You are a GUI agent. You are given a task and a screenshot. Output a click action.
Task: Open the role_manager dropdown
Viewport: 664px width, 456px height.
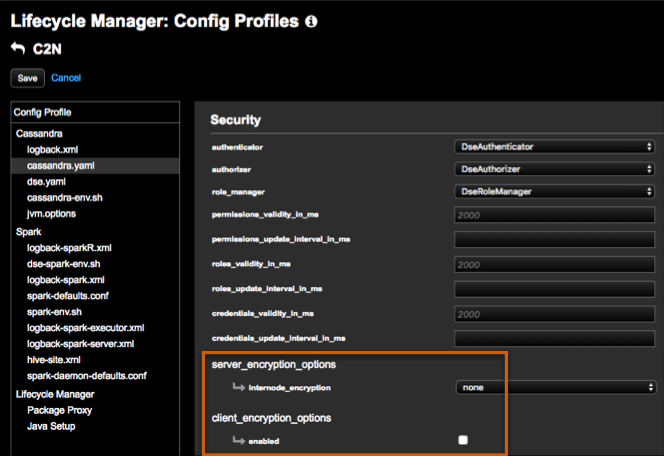click(x=554, y=192)
